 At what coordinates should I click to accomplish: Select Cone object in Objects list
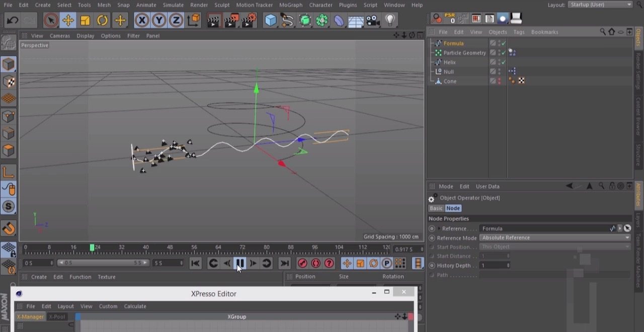[450, 81]
